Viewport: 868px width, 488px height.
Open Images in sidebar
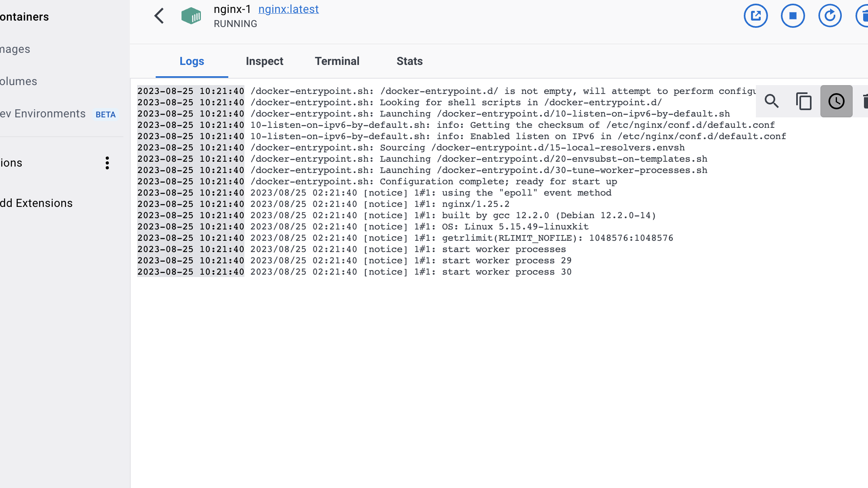pyautogui.click(x=15, y=49)
